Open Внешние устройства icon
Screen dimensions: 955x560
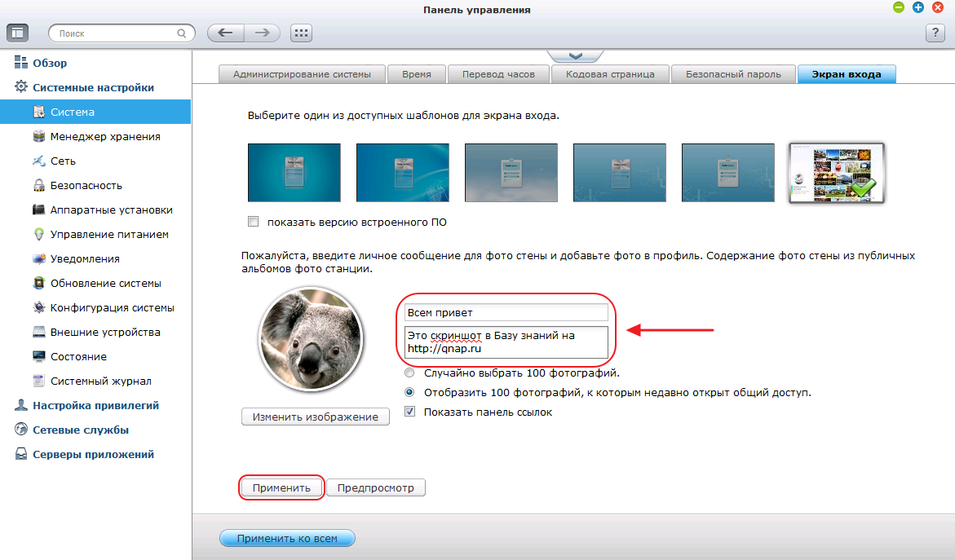(x=39, y=332)
